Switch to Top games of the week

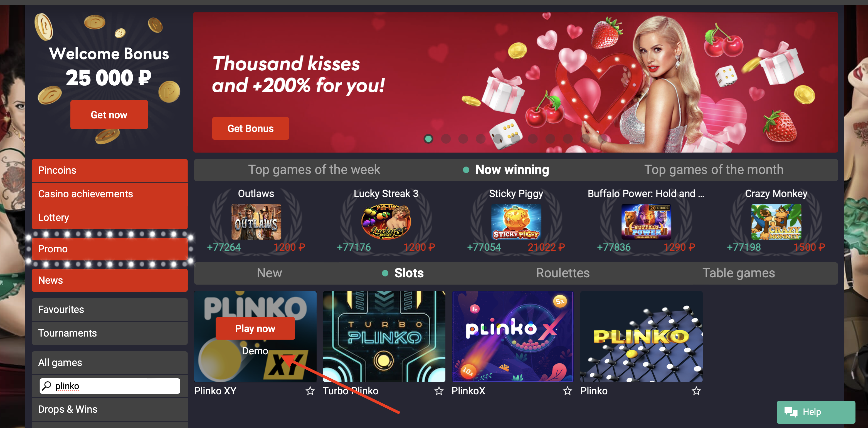pos(314,170)
